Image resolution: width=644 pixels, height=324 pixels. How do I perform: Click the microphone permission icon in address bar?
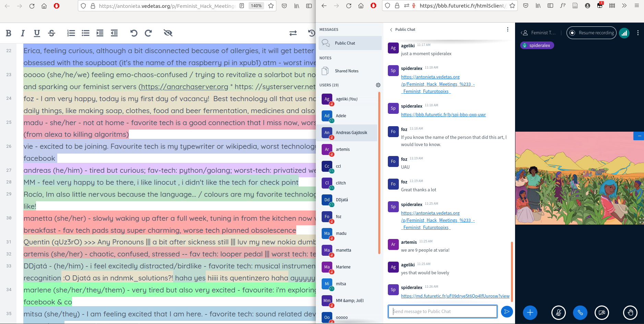414,6
